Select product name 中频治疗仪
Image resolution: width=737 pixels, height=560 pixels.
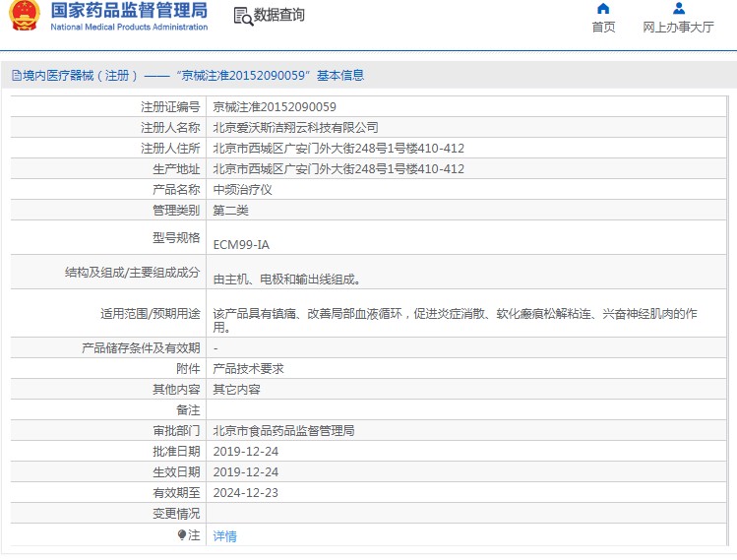[x=242, y=190]
